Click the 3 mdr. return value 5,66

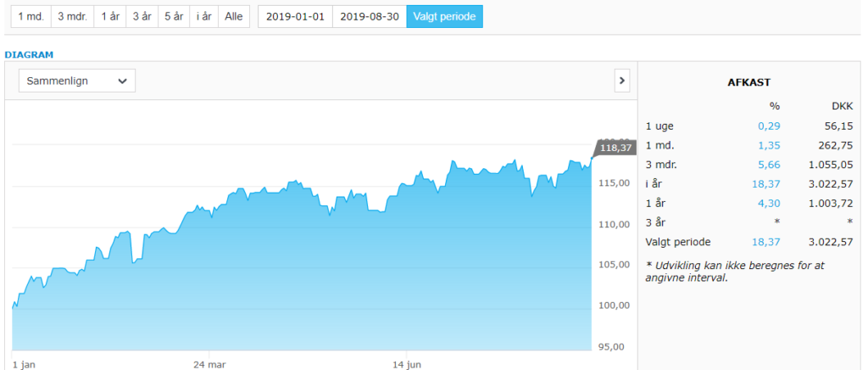(769, 165)
